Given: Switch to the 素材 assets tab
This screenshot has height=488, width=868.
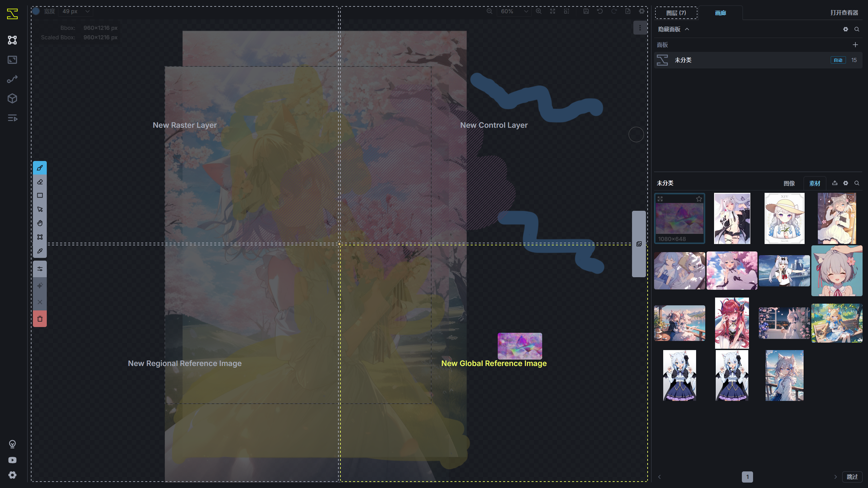Looking at the screenshot, I should (x=814, y=183).
